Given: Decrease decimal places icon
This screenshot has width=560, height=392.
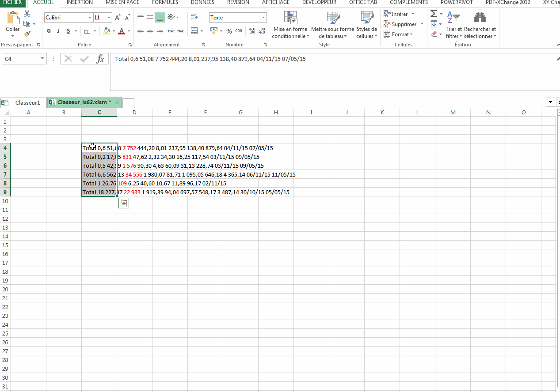Looking at the screenshot, I should tap(262, 31).
